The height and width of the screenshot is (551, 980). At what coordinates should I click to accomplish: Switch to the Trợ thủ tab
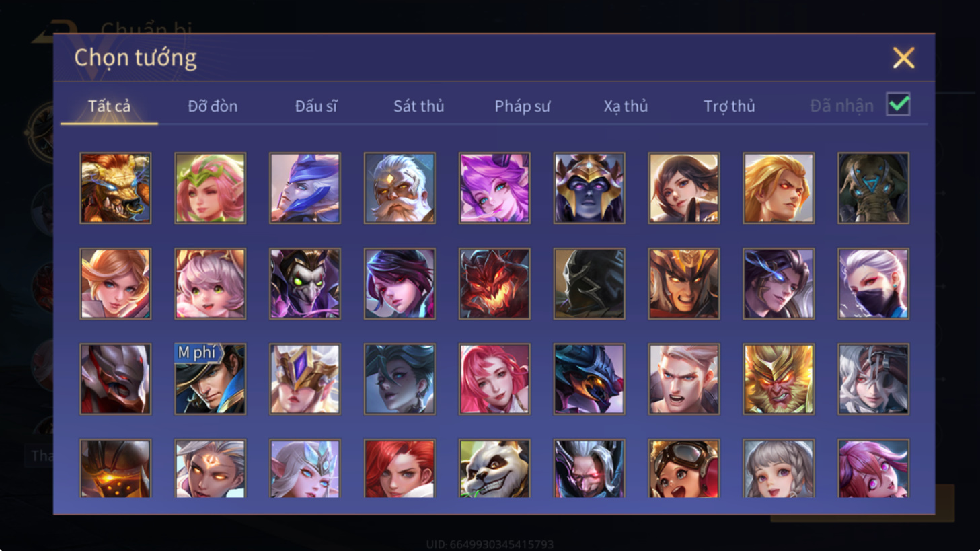coord(729,106)
